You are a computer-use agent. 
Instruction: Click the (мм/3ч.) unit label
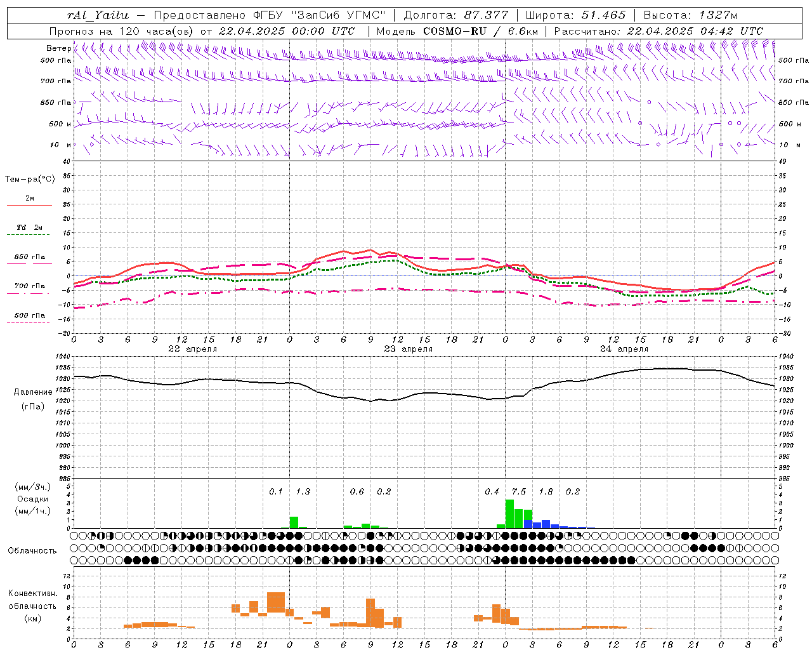click(33, 487)
